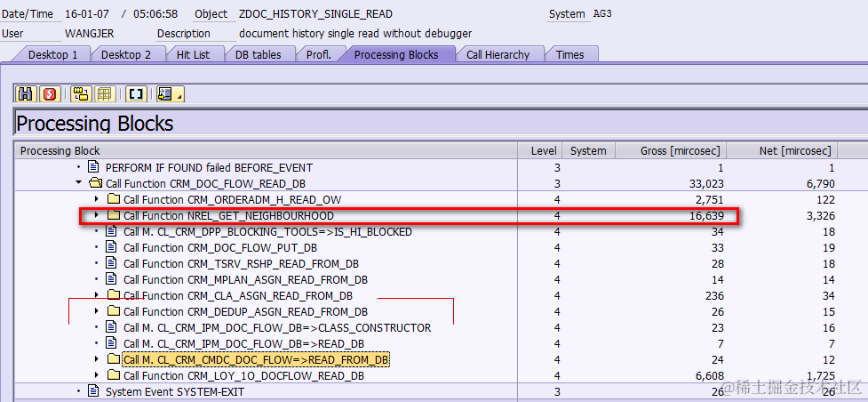Click the hierarchy structure toolbar icon

coord(82,94)
